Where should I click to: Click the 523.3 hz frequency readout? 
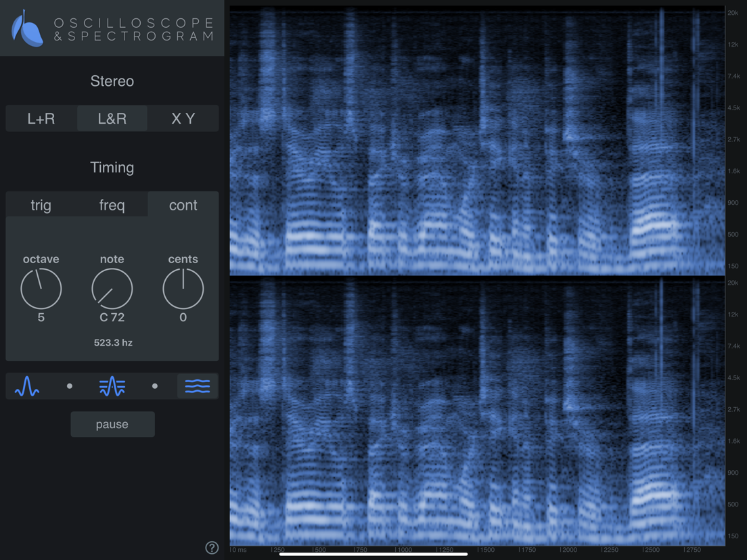[112, 343]
